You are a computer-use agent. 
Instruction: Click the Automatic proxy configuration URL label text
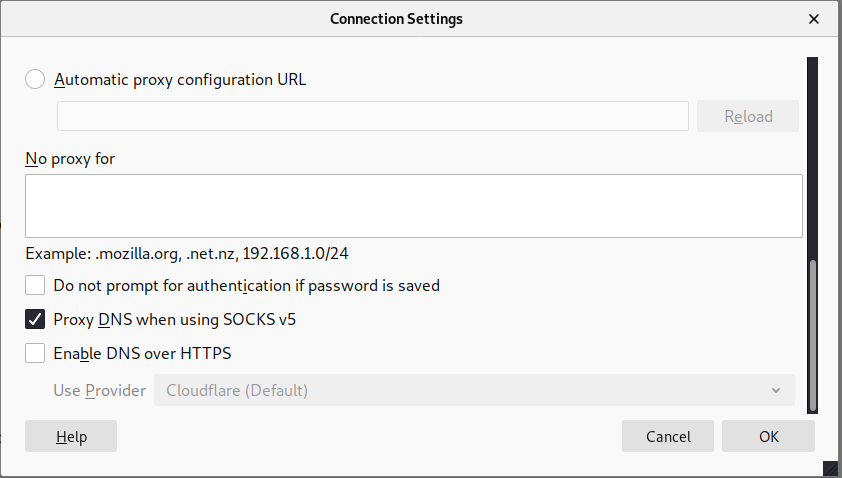click(180, 80)
